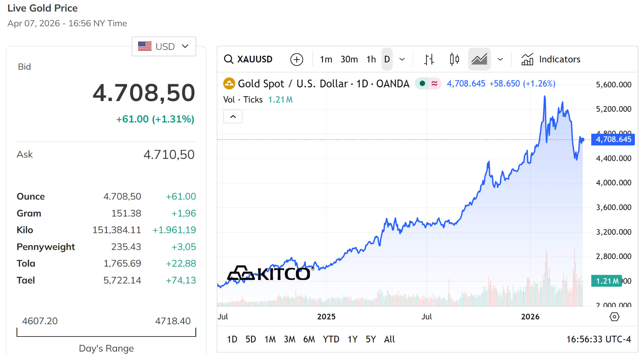The height and width of the screenshot is (356, 644).
Task: Switch chart interval to 30m
Action: 349,59
